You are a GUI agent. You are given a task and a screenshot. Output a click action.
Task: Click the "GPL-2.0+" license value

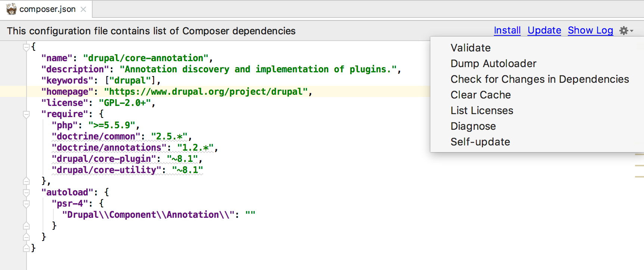point(125,103)
